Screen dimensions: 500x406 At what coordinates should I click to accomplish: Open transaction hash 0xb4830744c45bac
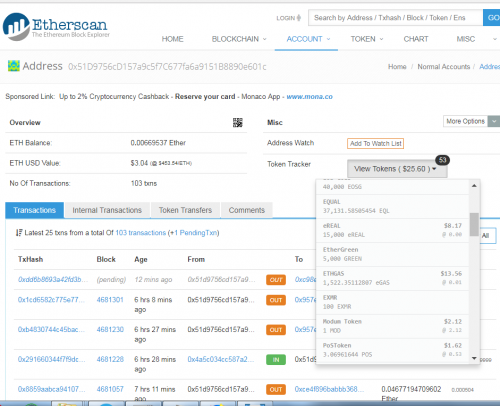[51, 330]
